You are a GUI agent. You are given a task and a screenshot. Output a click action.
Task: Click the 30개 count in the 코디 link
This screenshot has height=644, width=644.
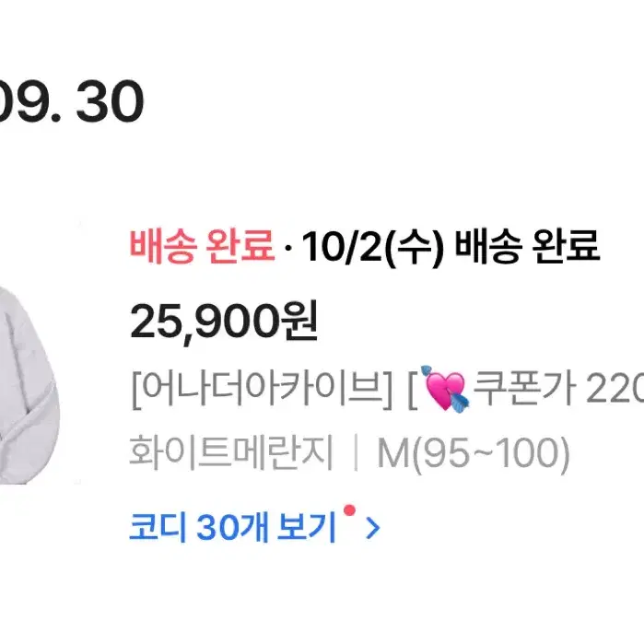tap(232, 527)
